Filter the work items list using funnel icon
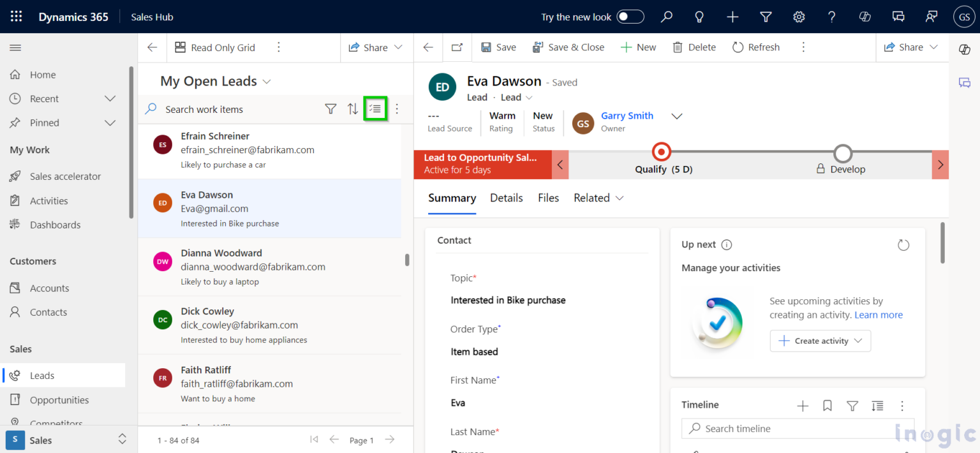The width and height of the screenshot is (980, 453). coord(330,109)
